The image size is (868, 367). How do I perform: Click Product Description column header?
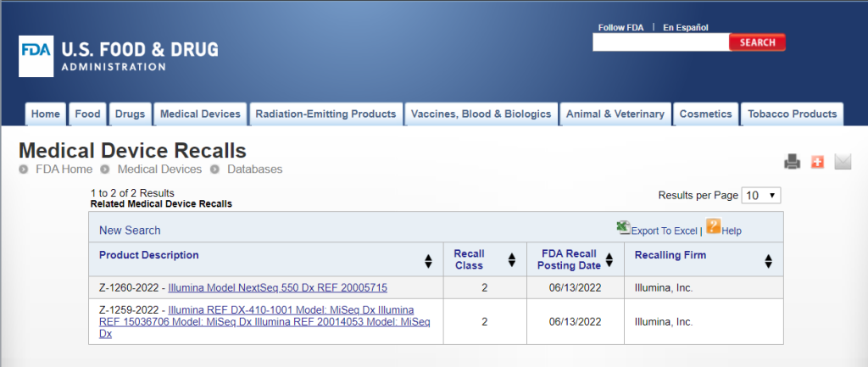(x=149, y=255)
